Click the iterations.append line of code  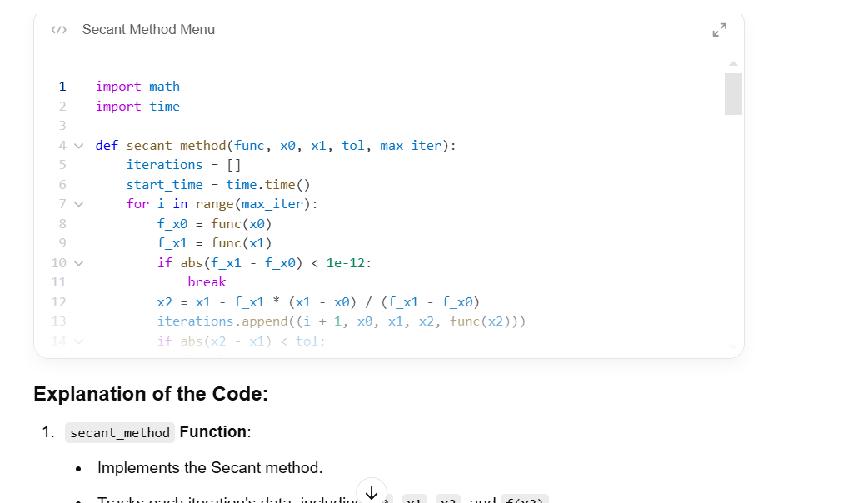point(341,321)
